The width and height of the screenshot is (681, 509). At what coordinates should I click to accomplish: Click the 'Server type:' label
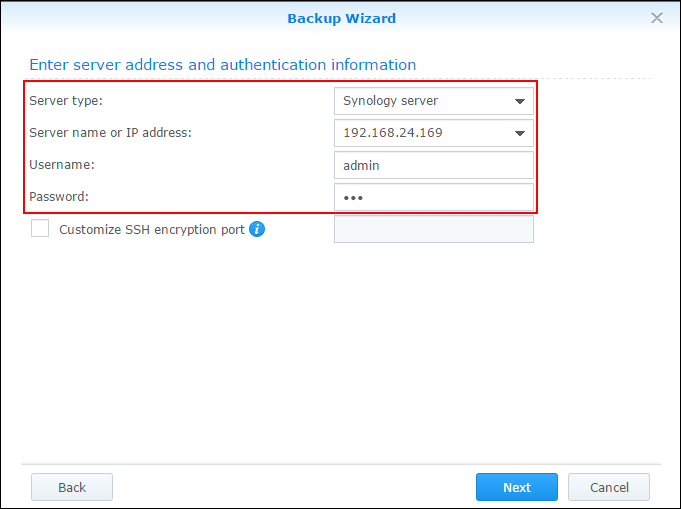tap(66, 101)
